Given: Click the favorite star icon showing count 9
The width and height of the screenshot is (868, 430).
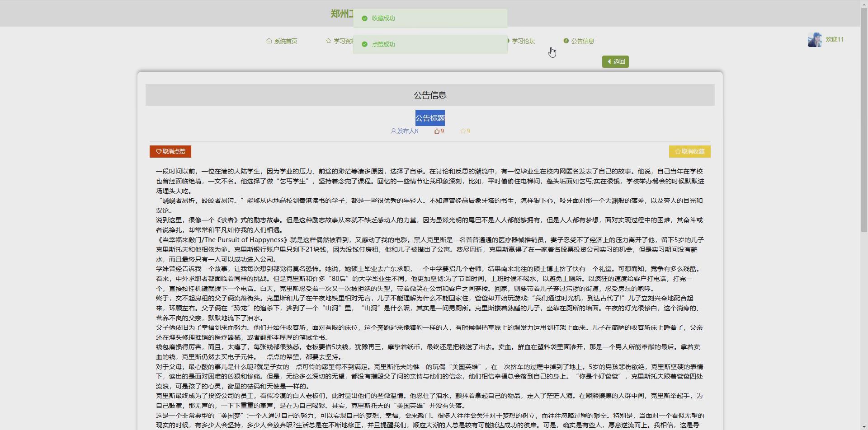Looking at the screenshot, I should click(462, 131).
